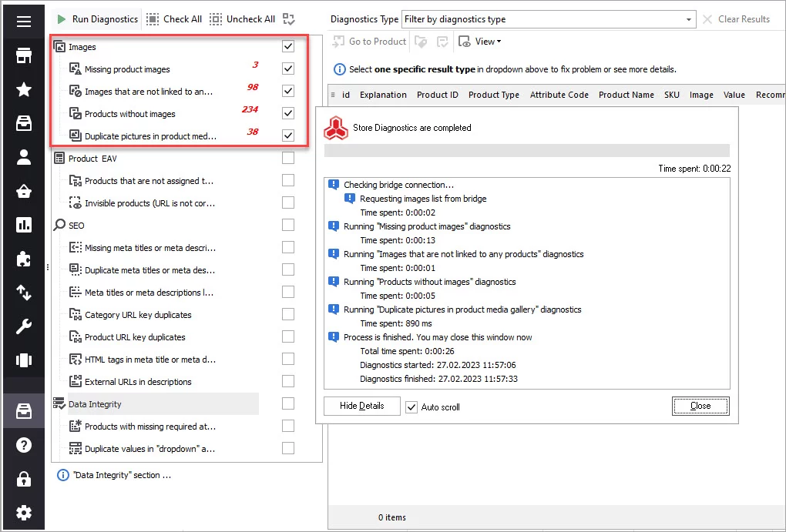Click the Attribute Code column header

click(559, 95)
